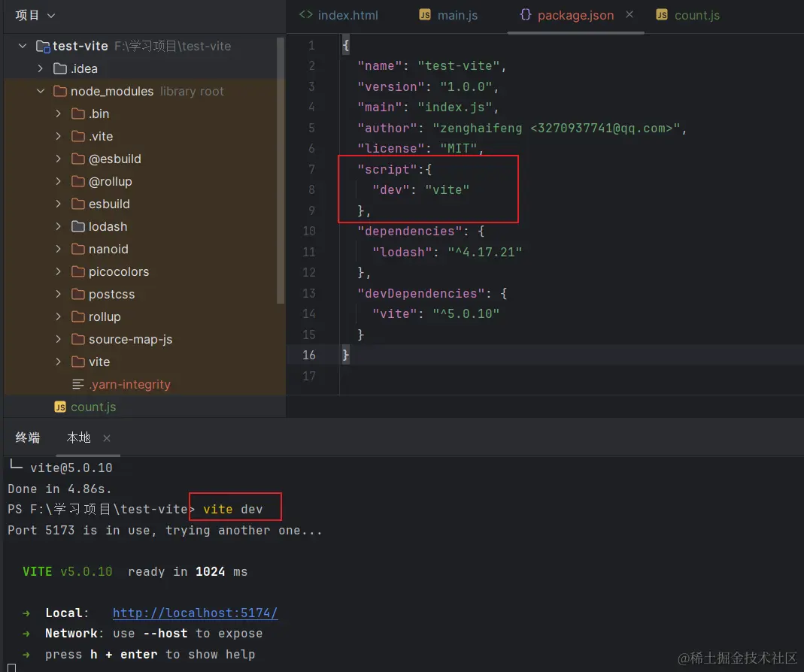This screenshot has height=672, width=804.
Task: Click "Port 5173 is in use" terminal line
Action: [165, 530]
